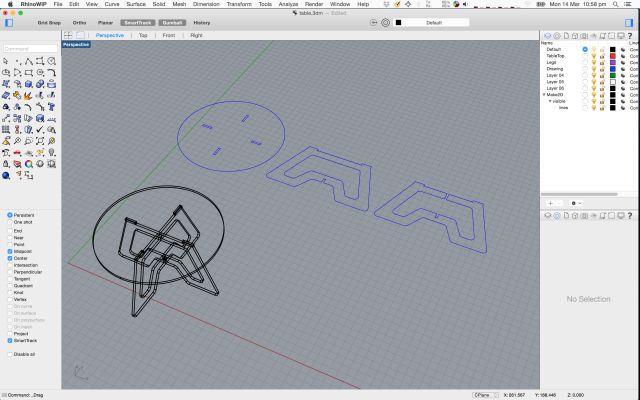The image size is (640, 400).
Task: Select Persistent osnap radio button
Action: [10, 215]
